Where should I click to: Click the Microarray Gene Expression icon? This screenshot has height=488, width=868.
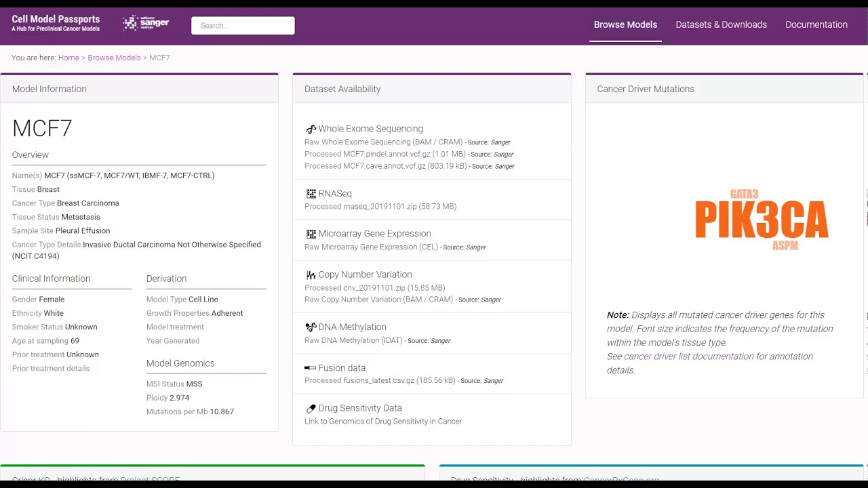click(x=311, y=234)
